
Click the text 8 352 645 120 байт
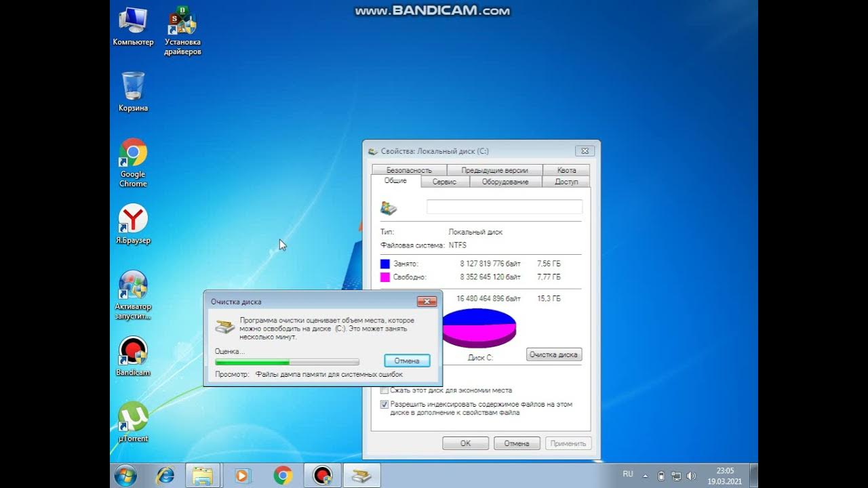pyautogui.click(x=489, y=277)
